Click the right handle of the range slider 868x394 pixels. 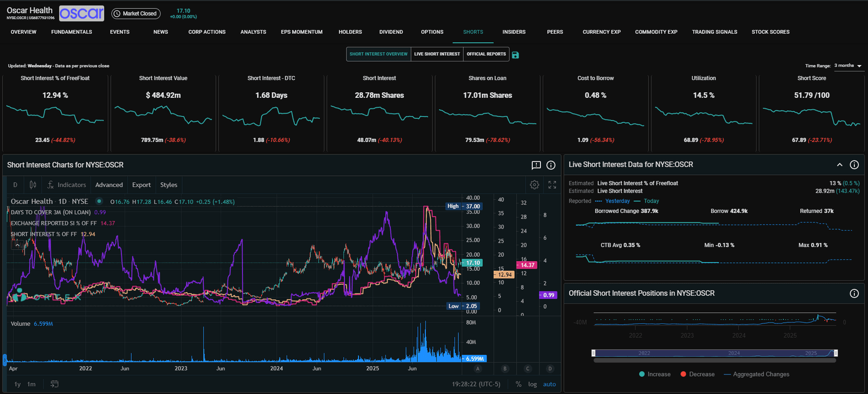click(835, 353)
